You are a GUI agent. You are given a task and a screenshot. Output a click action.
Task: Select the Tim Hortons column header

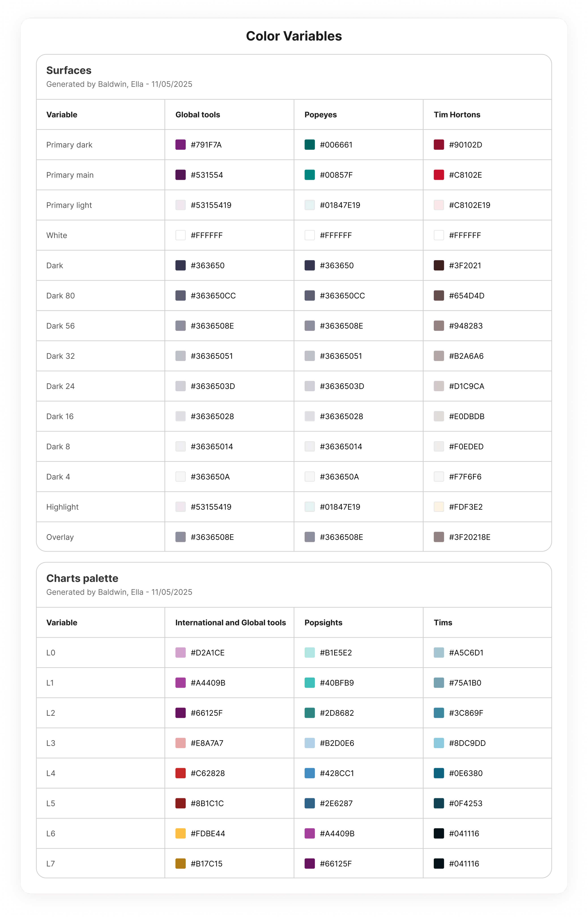point(457,115)
